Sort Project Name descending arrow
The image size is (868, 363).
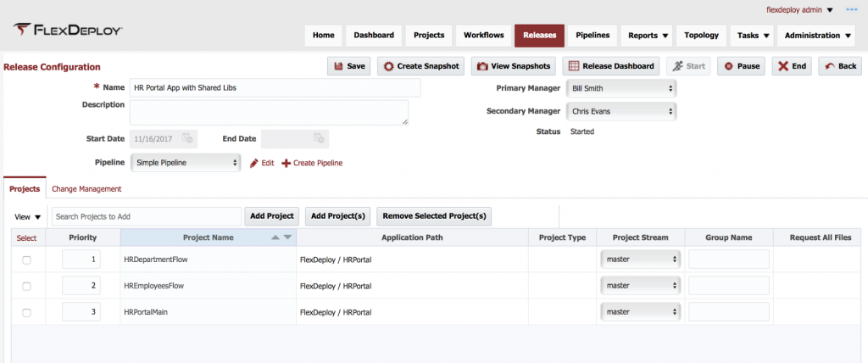287,237
